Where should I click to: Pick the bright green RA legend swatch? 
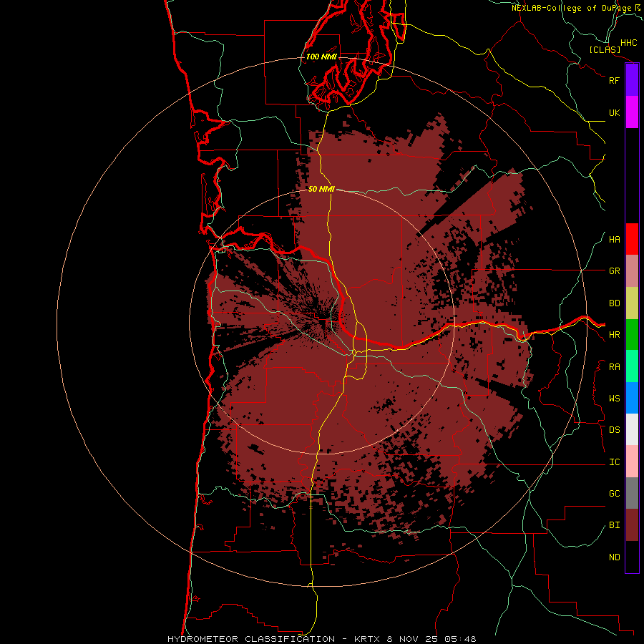pyautogui.click(x=632, y=366)
